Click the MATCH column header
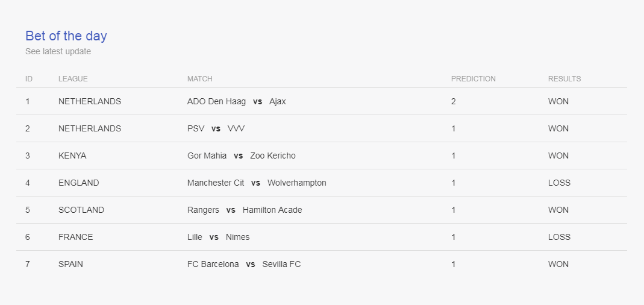The height and width of the screenshot is (305, 644). pos(199,78)
